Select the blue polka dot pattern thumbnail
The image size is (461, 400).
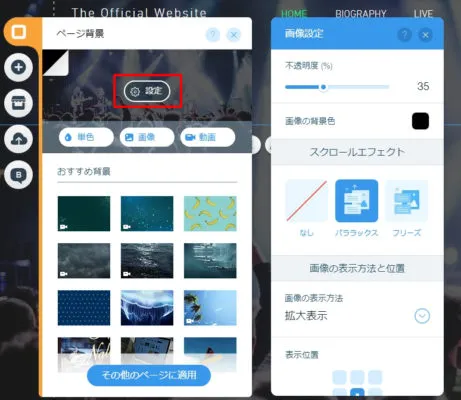[84, 308]
